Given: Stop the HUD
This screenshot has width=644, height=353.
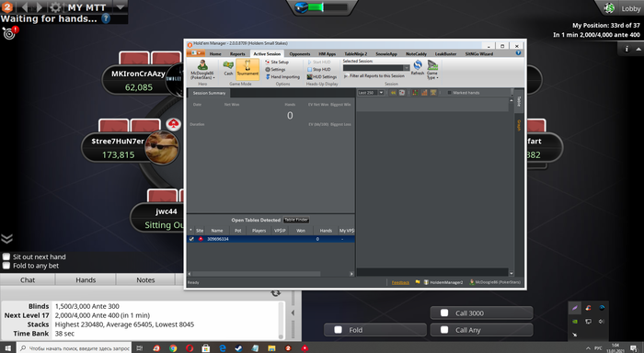Looking at the screenshot, I should point(318,69).
